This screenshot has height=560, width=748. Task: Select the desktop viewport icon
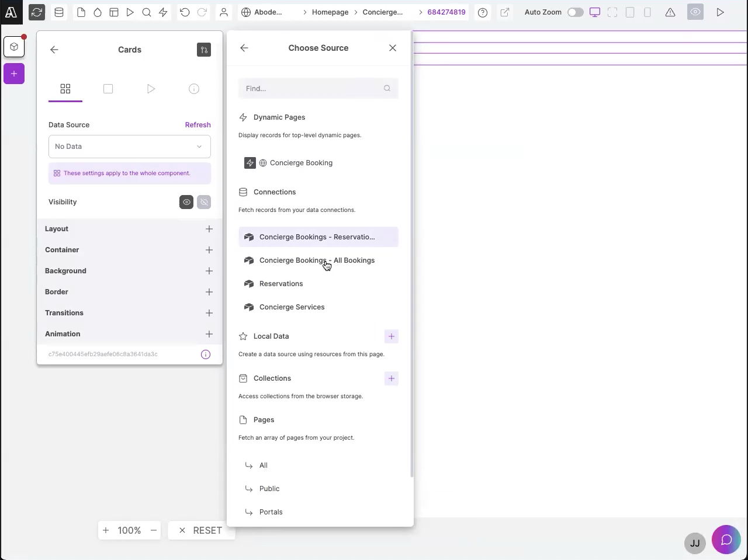pyautogui.click(x=595, y=12)
